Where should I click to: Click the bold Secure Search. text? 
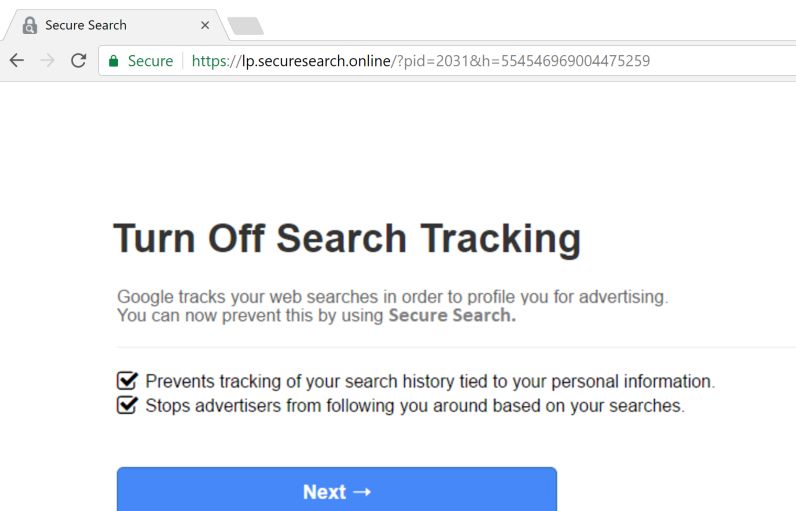[x=452, y=315]
